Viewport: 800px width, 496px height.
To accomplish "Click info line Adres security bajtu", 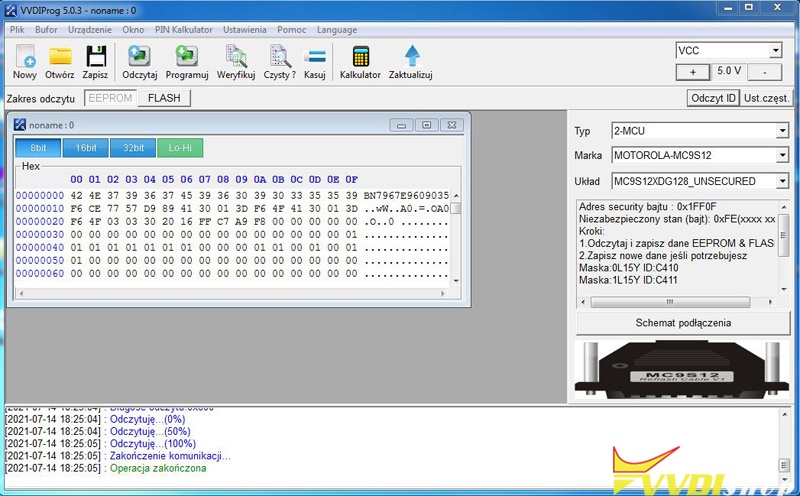I will tap(647, 207).
